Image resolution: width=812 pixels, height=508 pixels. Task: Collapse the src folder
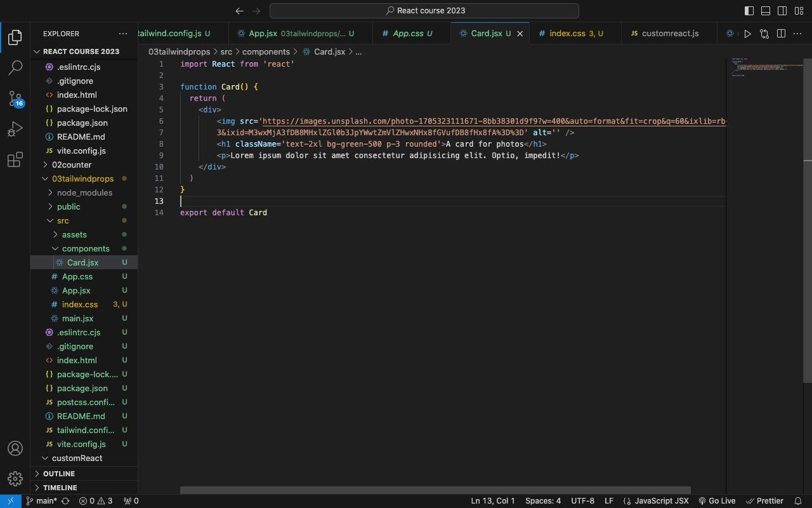(84, 220)
